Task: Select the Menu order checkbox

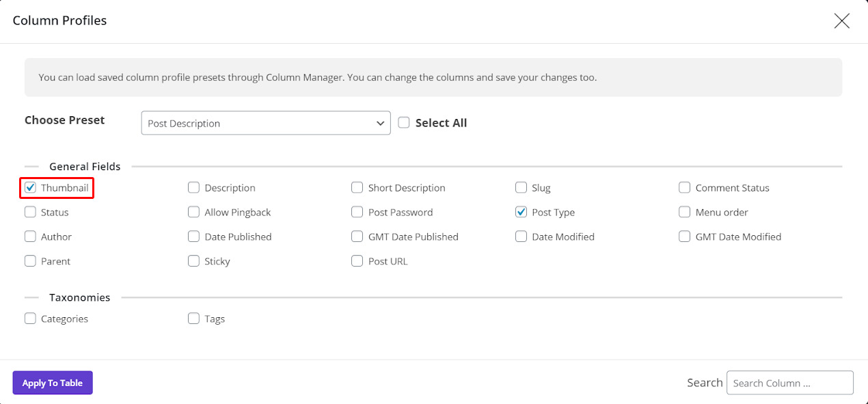Action: [x=684, y=212]
